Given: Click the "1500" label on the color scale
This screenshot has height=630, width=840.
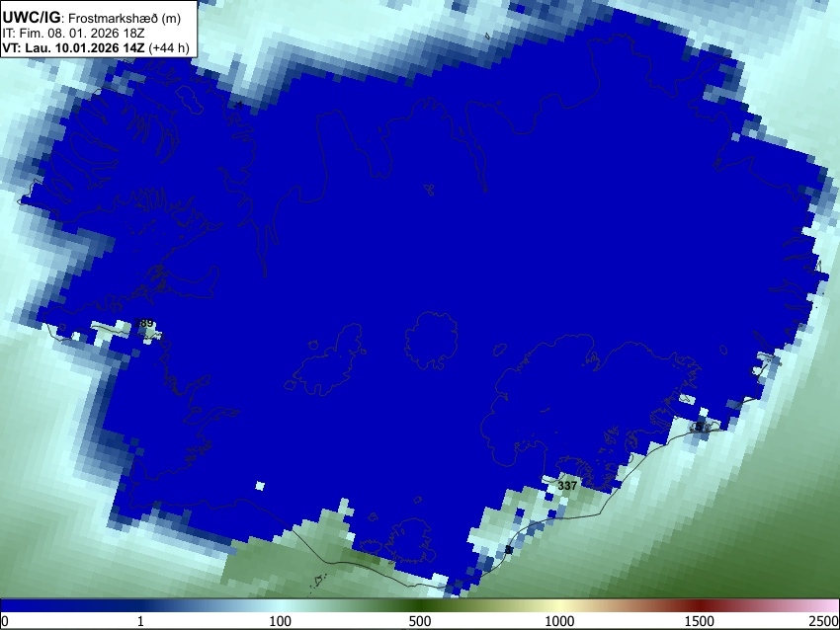Looking at the screenshot, I should pyautogui.click(x=700, y=621).
